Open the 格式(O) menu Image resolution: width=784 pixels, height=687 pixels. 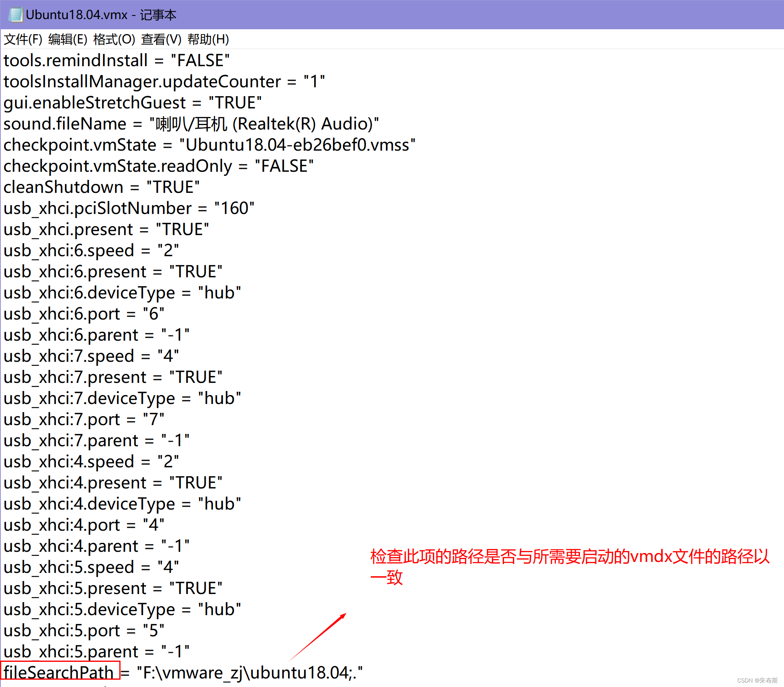tap(114, 39)
